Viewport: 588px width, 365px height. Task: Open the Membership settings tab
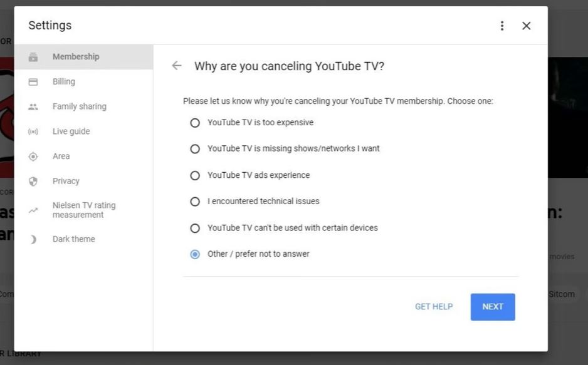click(83, 56)
